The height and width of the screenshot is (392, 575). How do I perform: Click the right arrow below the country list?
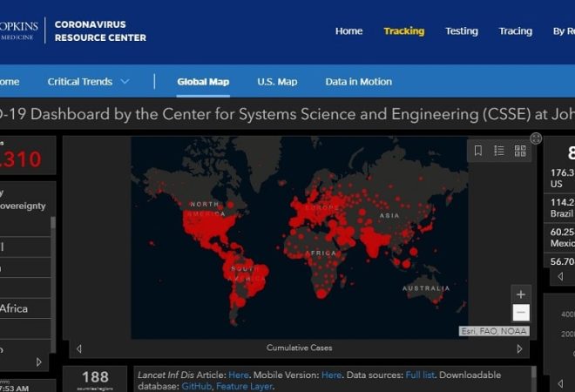point(39,362)
